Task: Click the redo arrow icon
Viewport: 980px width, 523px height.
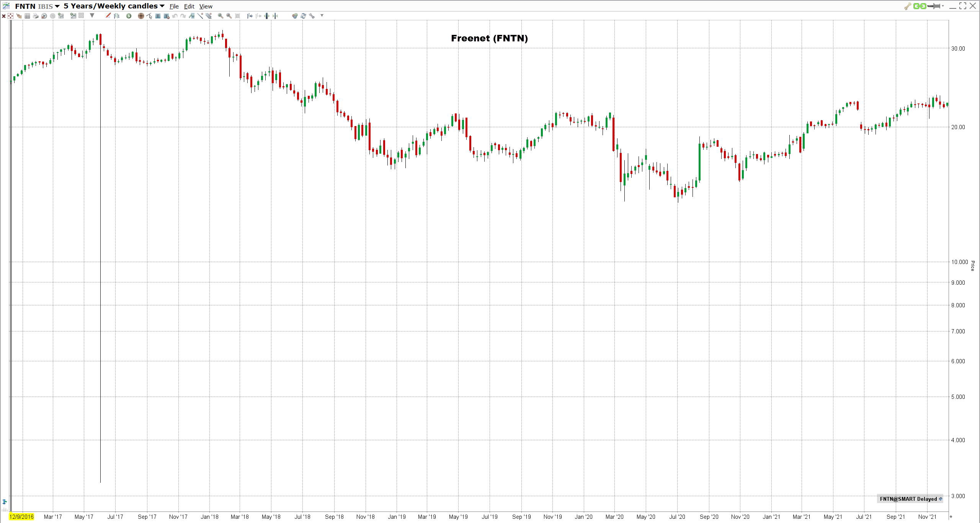Action: (183, 16)
